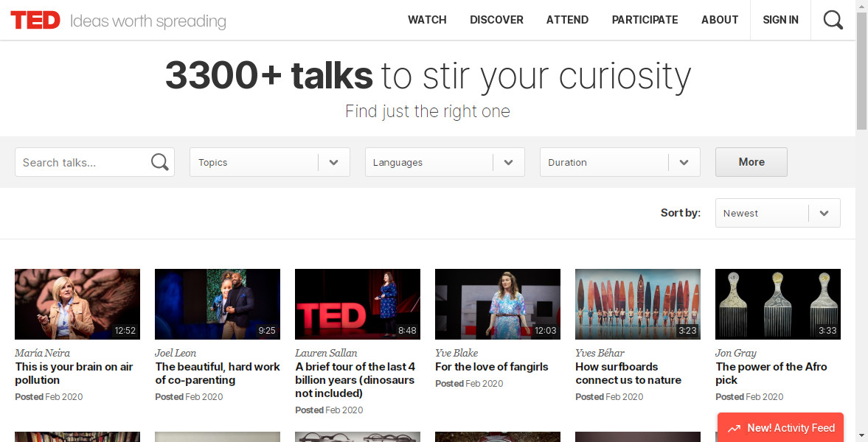The height and width of the screenshot is (442, 868).
Task: Click speaker name Jon Gray
Action: click(736, 353)
